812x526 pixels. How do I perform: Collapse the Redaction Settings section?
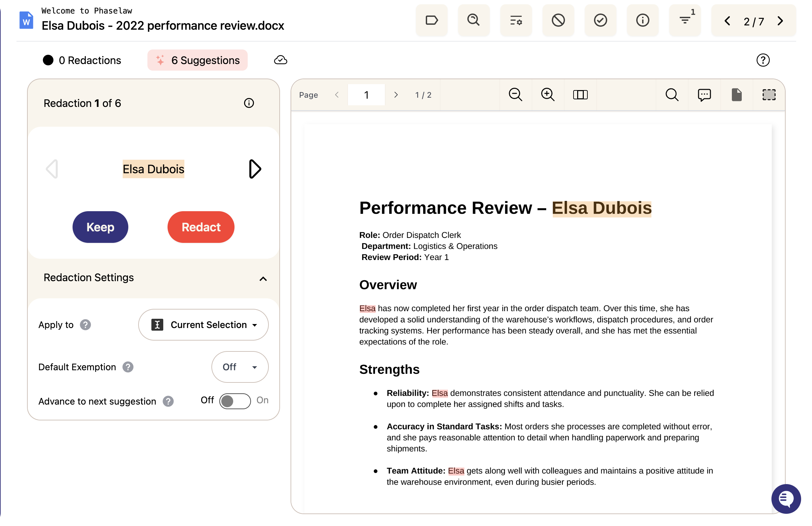pyautogui.click(x=263, y=279)
